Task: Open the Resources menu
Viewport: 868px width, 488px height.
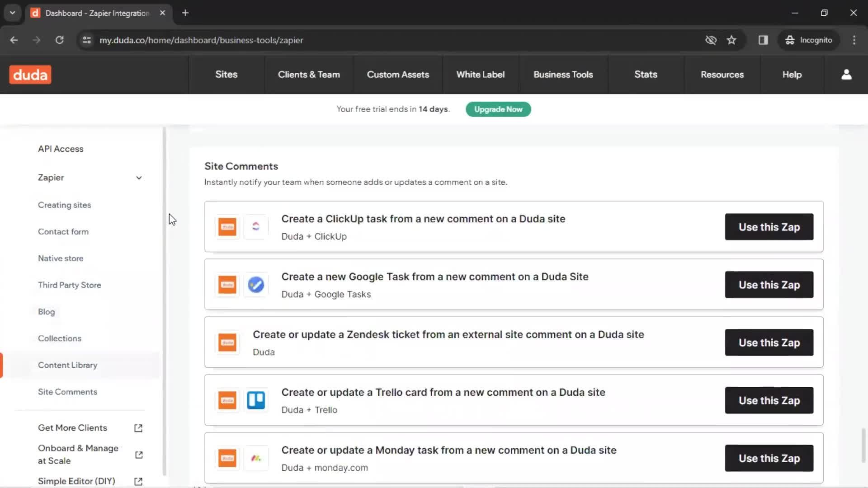Action: (x=722, y=75)
